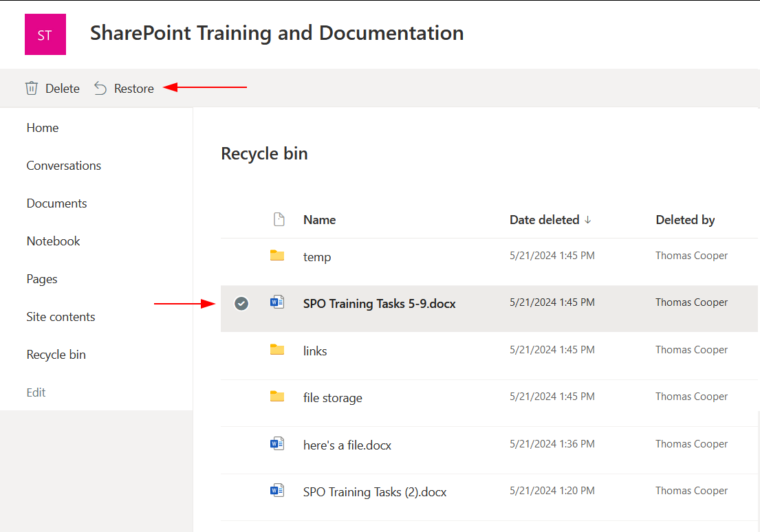The height and width of the screenshot is (532, 760).
Task: Click Thomas Cooper in SPO Training Tasks 5-9.docx row
Action: [x=692, y=302]
